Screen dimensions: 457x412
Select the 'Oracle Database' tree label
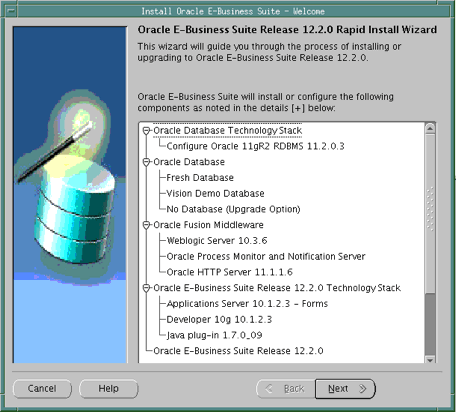(189, 162)
